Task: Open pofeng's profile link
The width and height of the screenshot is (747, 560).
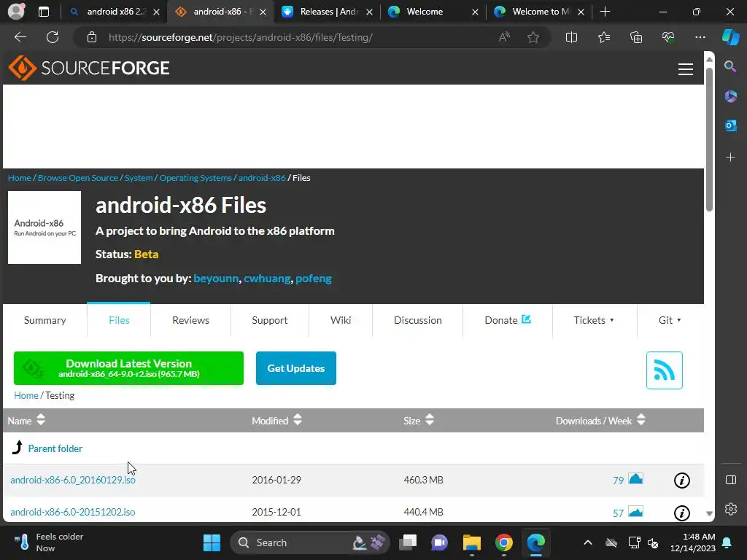Action: pos(314,279)
